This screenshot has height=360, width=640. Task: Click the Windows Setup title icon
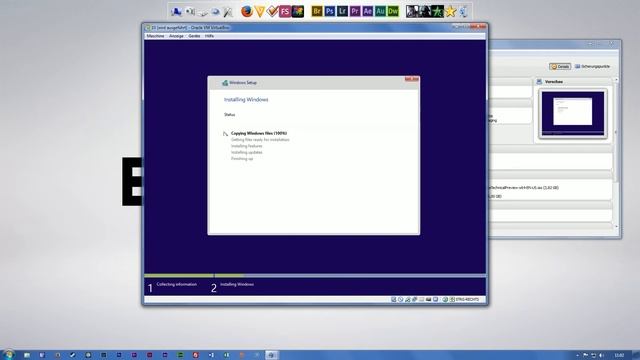click(x=225, y=83)
